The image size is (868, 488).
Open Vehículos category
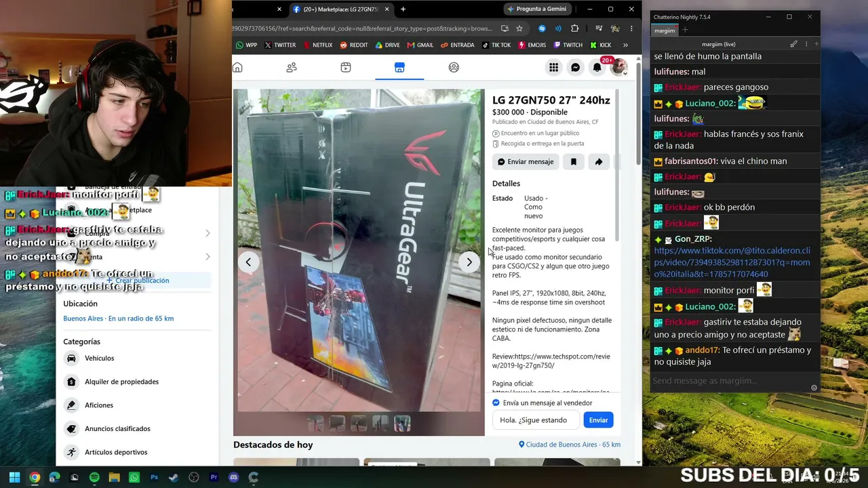pyautogui.click(x=136, y=358)
